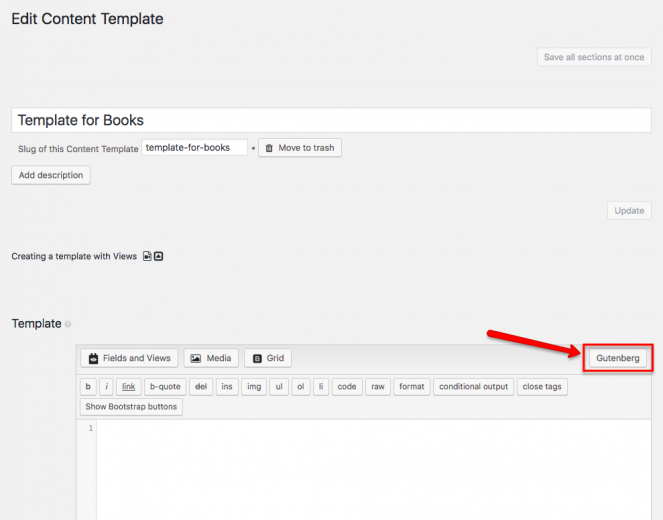Edit the template-for-books slug field
This screenshot has width=663, height=520.
[195, 148]
